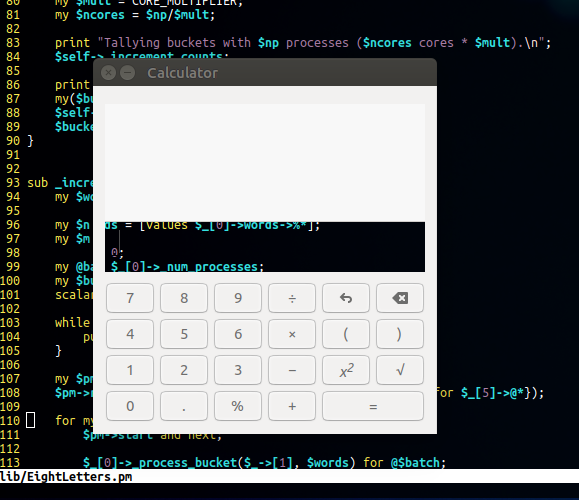579x500 pixels.
Task: Minimize the Calculator window
Action: pyautogui.click(x=128, y=73)
